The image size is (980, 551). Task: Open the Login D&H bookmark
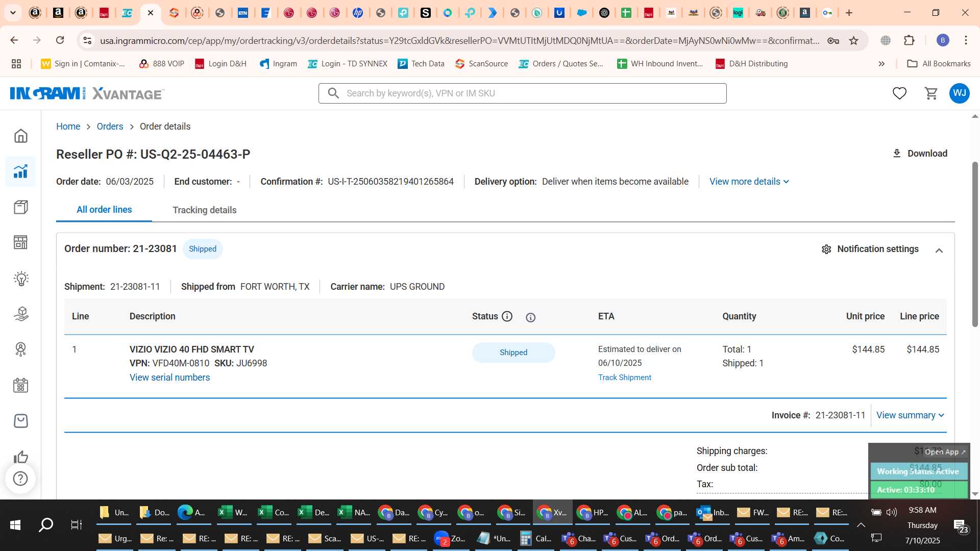point(220,64)
